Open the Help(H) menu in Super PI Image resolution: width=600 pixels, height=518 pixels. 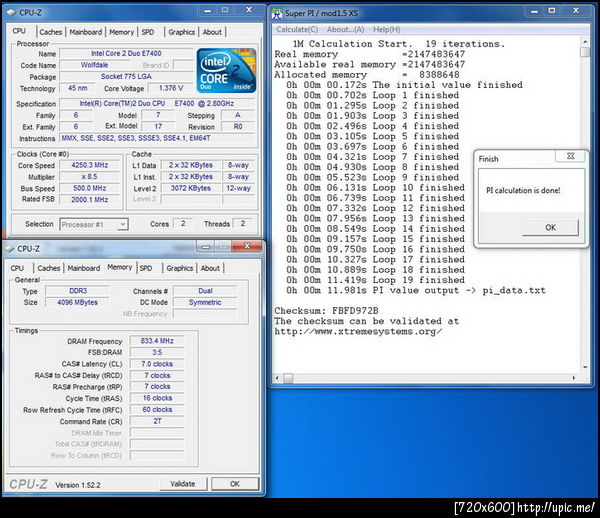pyautogui.click(x=387, y=29)
